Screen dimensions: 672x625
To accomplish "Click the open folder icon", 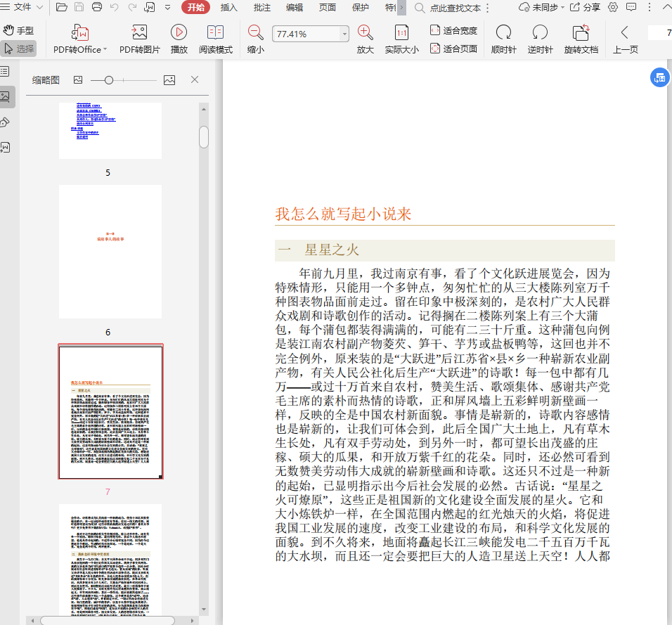I will [62, 7].
